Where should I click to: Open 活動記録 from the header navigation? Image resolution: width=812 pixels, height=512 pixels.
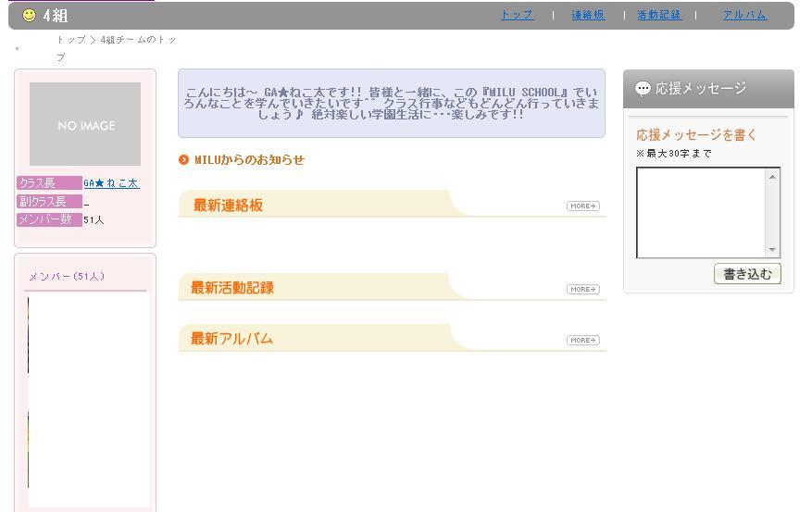point(658,15)
